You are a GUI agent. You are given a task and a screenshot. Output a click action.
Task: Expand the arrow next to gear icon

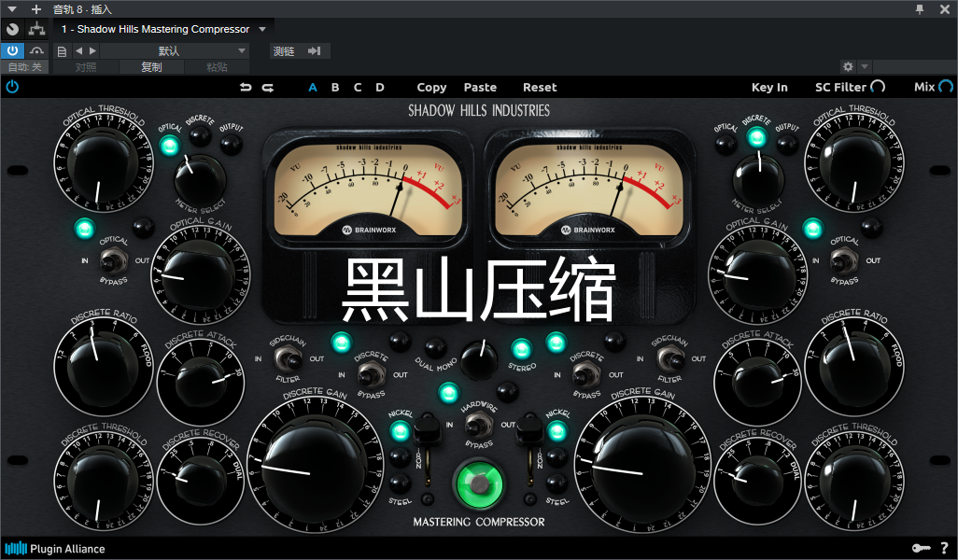point(864,66)
